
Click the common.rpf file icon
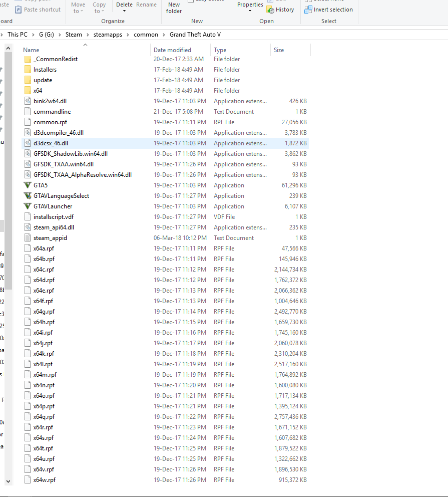click(28, 122)
